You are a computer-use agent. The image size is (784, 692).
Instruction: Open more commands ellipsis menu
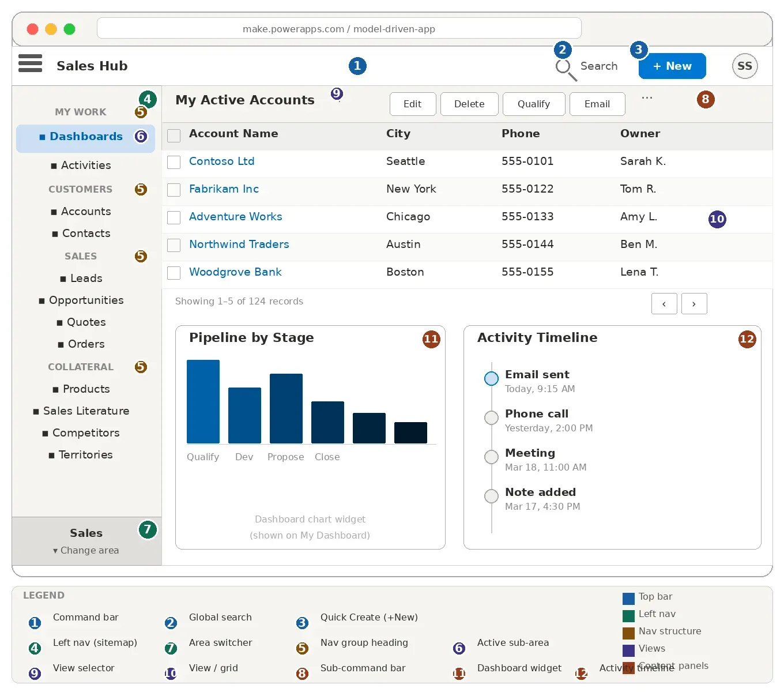click(647, 97)
